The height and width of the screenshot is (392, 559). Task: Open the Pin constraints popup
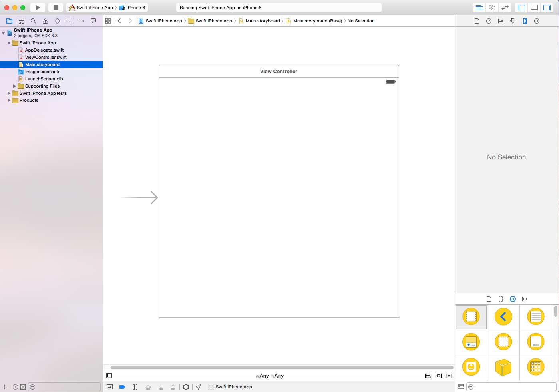pos(438,376)
